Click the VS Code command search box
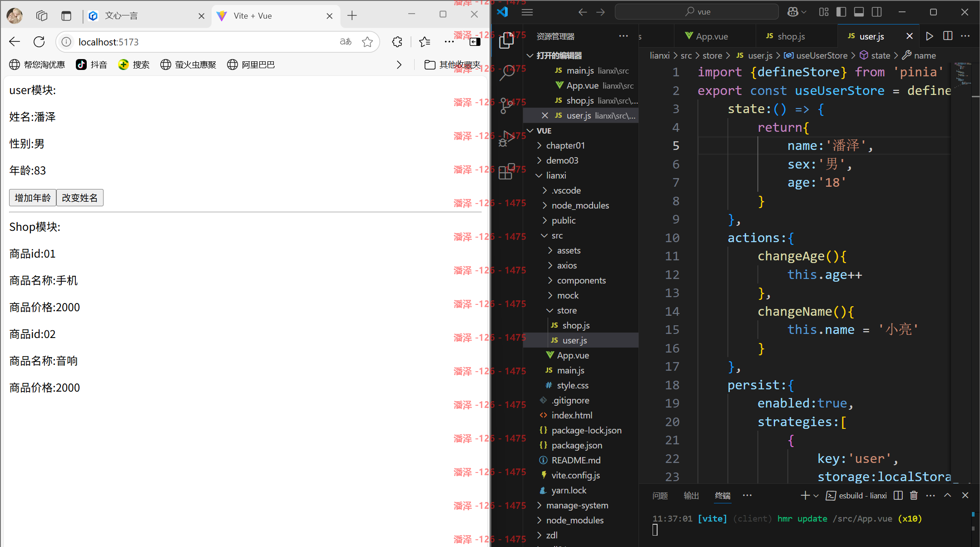Viewport: 980px width, 547px height. pyautogui.click(x=697, y=12)
